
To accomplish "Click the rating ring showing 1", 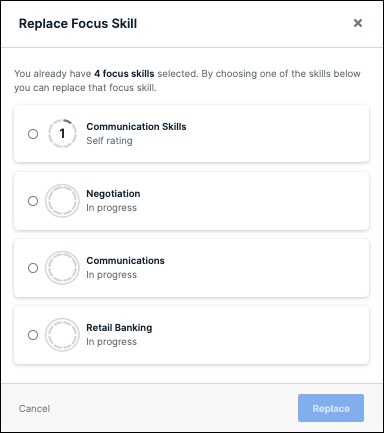I will pos(62,134).
